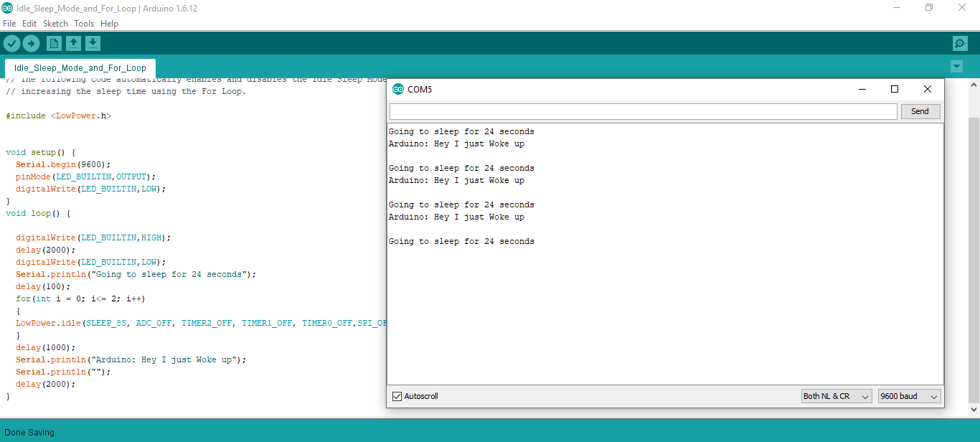Click the first 'Arduino: Hey I just Woke up' output line
The width and height of the screenshot is (980, 442).
(x=456, y=144)
